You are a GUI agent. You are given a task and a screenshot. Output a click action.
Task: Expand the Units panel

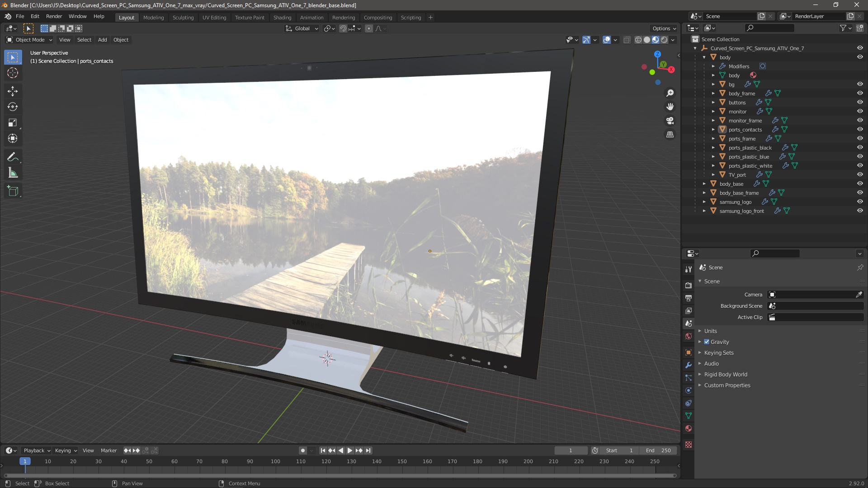click(x=711, y=331)
